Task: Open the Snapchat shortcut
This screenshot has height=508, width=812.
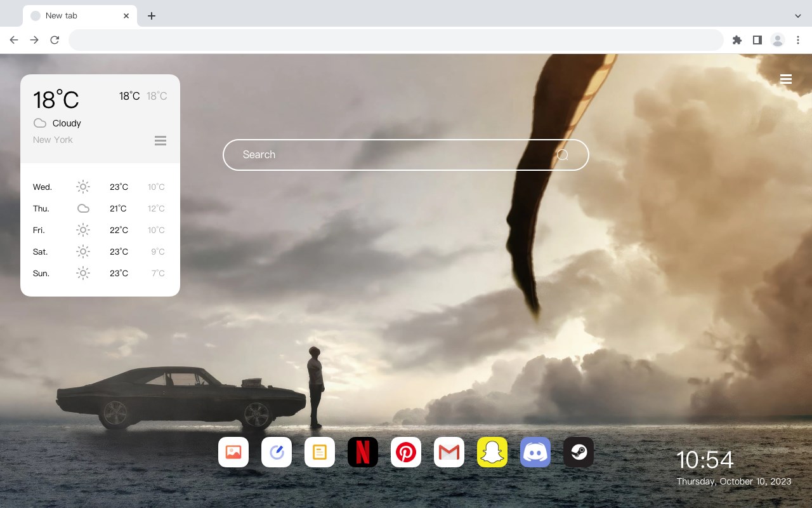Action: click(x=492, y=452)
